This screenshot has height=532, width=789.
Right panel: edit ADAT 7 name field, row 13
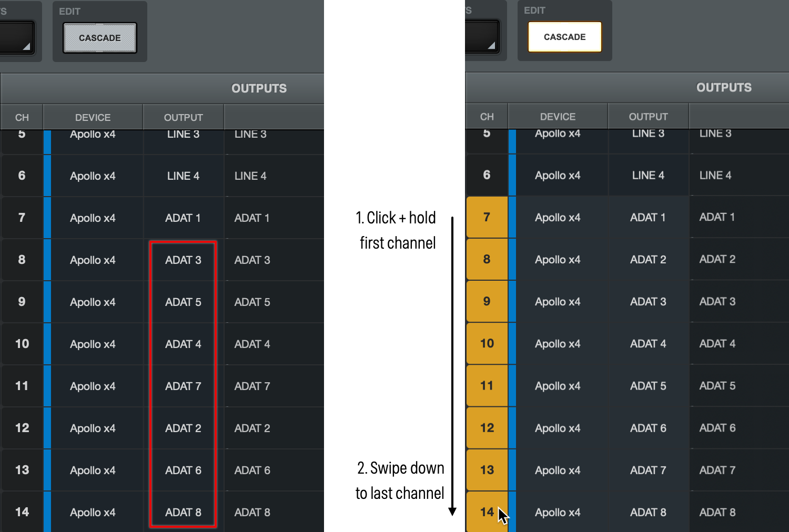click(x=740, y=469)
